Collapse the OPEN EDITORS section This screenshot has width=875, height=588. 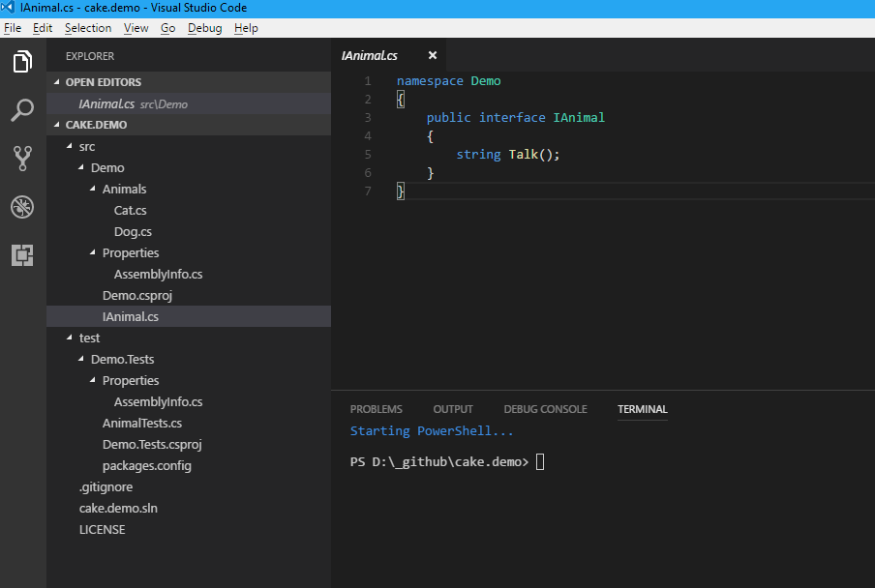[x=56, y=82]
